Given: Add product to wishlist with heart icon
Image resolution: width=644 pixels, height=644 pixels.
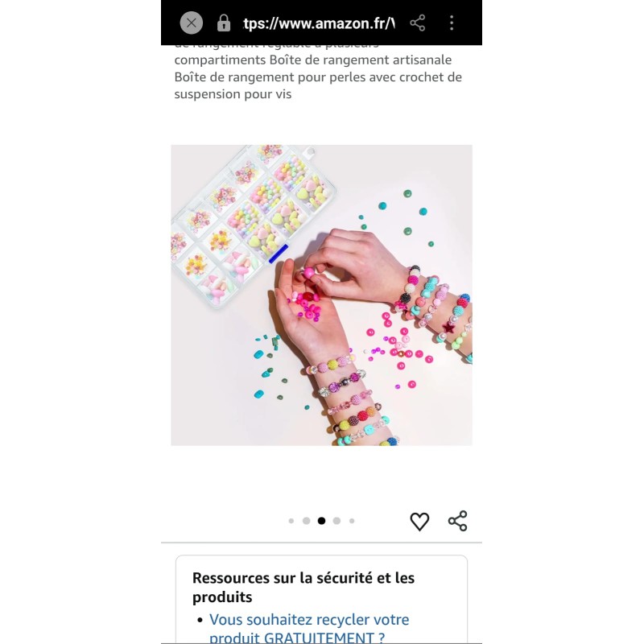Looking at the screenshot, I should click(x=419, y=521).
